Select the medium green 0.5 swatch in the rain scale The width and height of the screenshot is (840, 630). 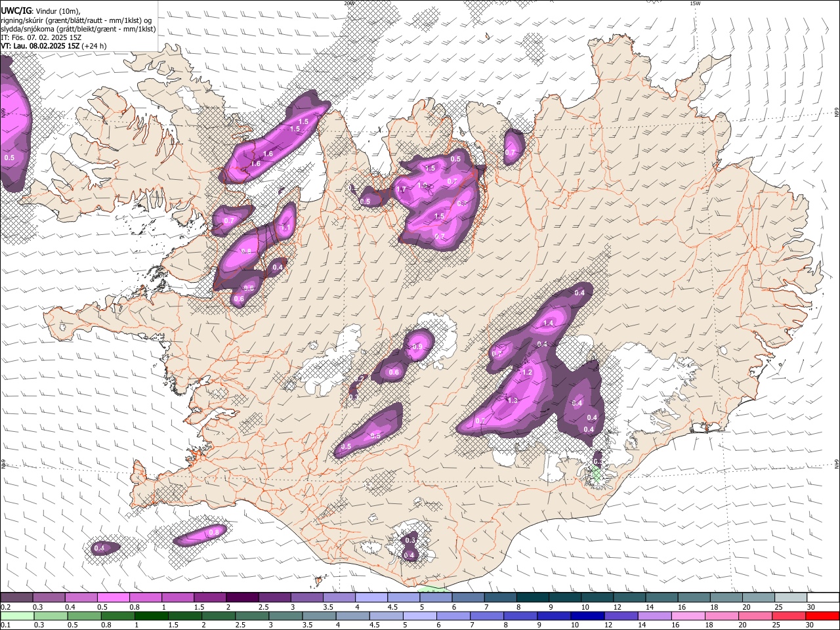point(85,616)
